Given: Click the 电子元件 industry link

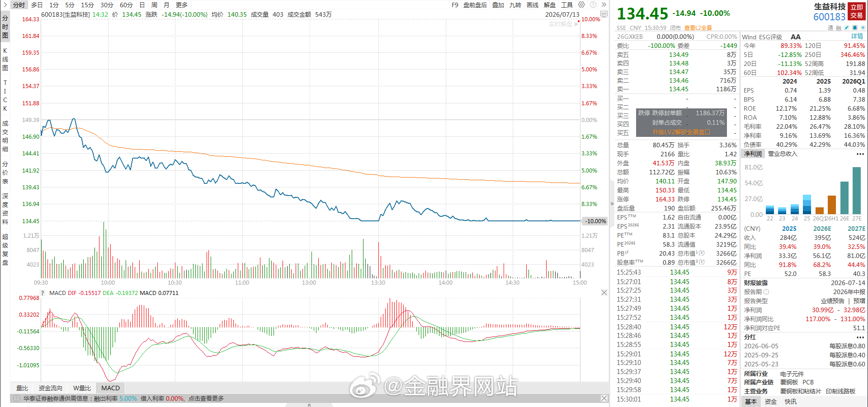Looking at the screenshot, I should pyautogui.click(x=792, y=374).
